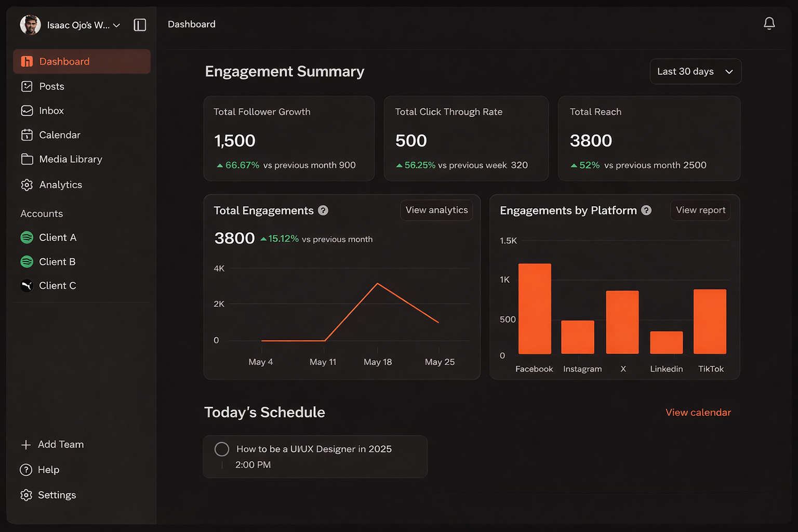Open the Posts menu item
This screenshot has height=532, width=798.
pyautogui.click(x=51, y=86)
